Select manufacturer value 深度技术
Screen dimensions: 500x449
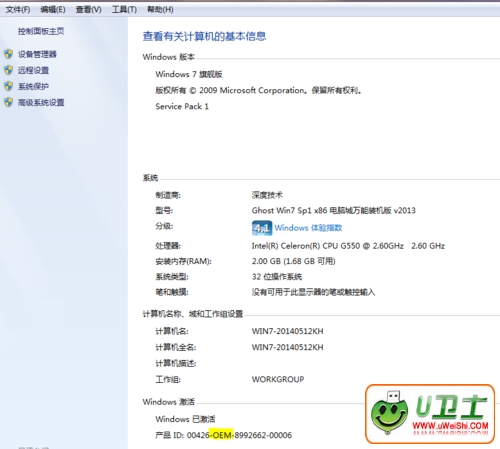(x=267, y=195)
